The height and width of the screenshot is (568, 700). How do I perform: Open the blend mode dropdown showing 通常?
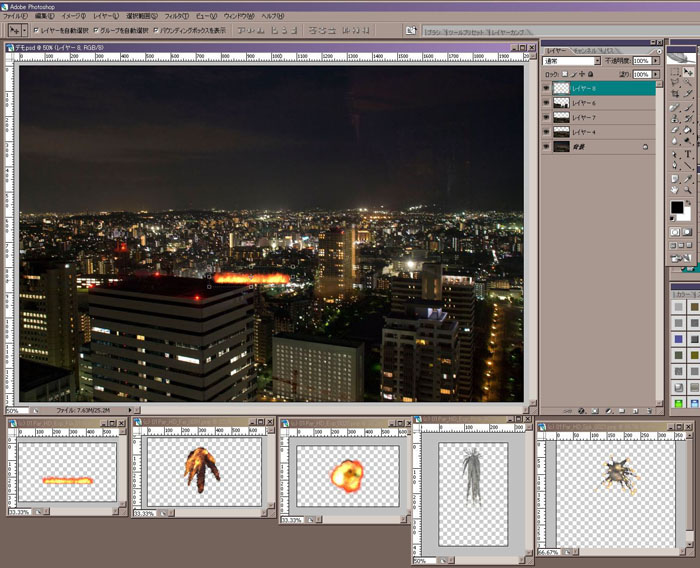pos(572,61)
